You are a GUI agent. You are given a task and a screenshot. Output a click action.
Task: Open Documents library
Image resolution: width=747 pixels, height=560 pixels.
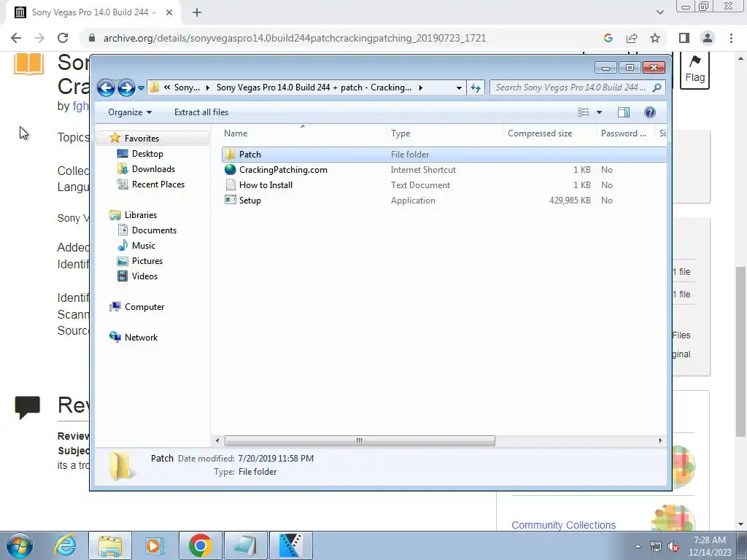154,230
